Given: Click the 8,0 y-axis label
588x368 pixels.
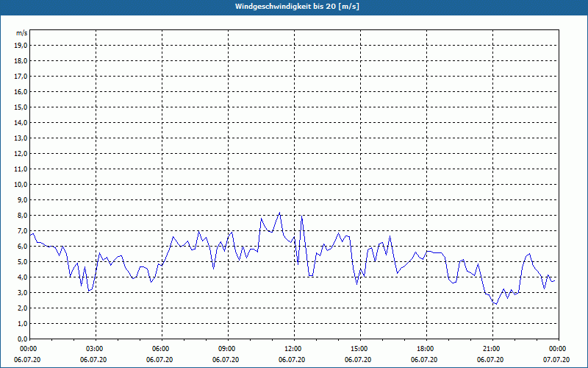Looking at the screenshot, I should [x=22, y=215].
